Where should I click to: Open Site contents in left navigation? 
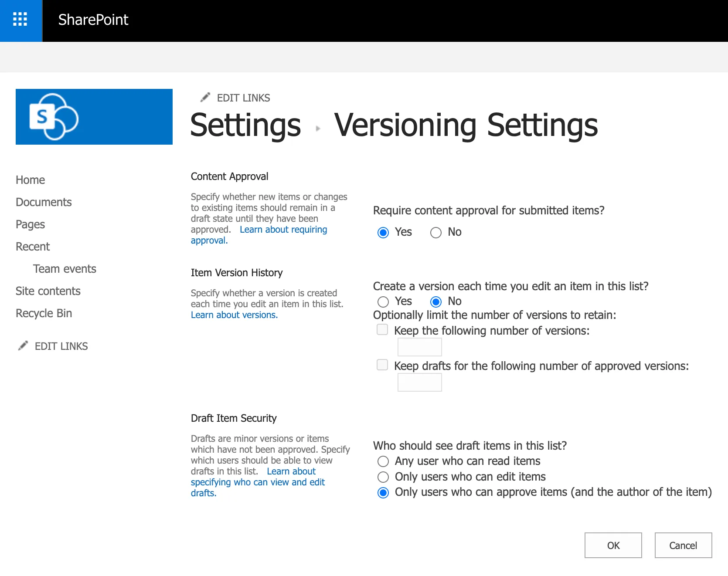pos(48,291)
